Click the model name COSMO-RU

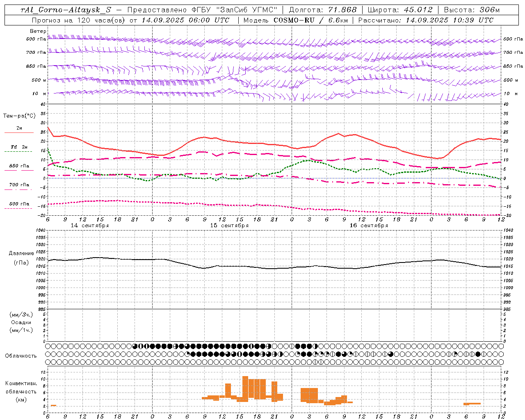(294, 20)
